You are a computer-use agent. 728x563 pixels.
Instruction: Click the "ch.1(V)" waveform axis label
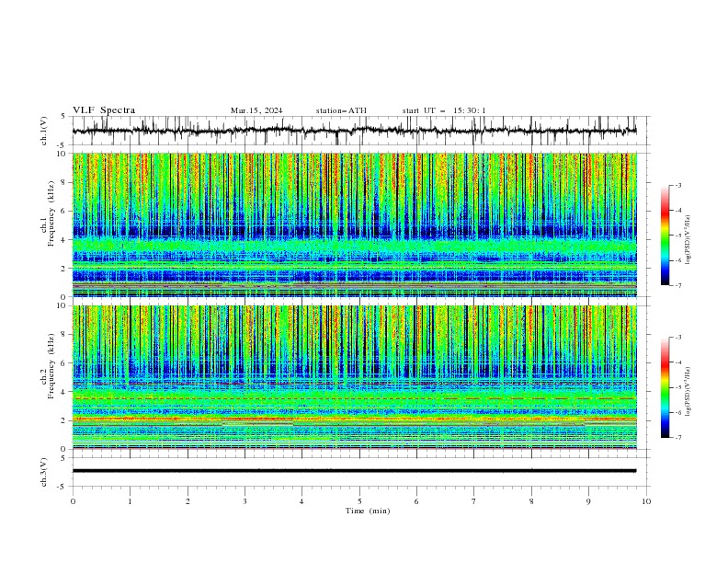[x=44, y=131]
